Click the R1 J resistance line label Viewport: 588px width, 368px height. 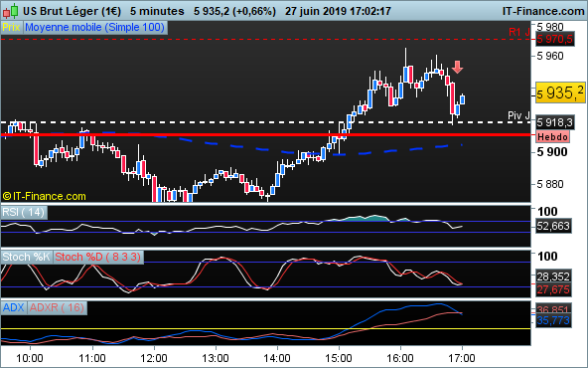click(x=519, y=32)
